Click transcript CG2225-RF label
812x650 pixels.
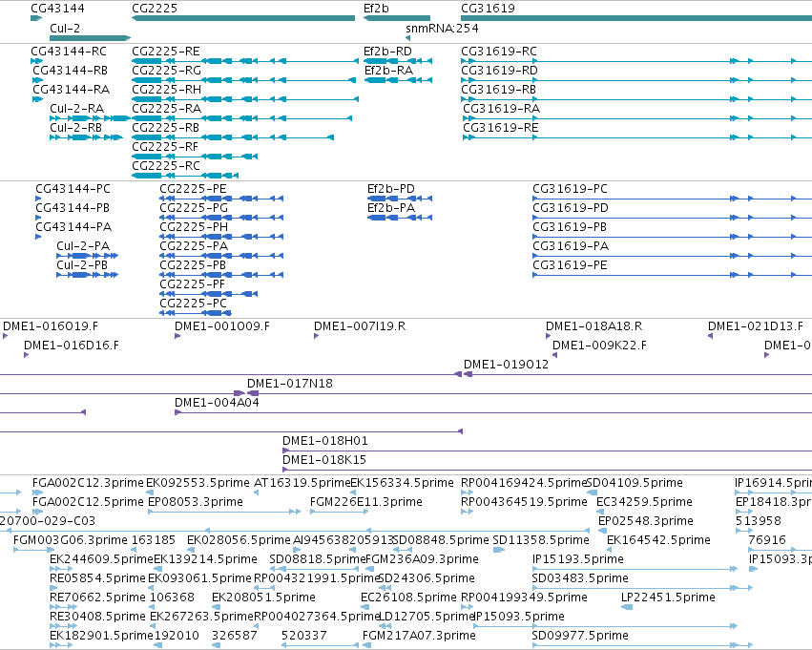[x=165, y=147]
